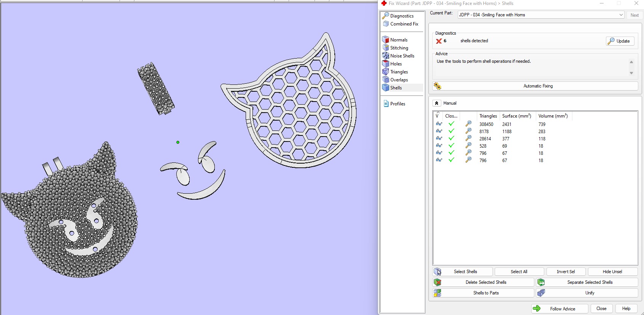The height and width of the screenshot is (315, 644).
Task: Toggle visibility of the 308450-triangle shell
Action: point(439,124)
